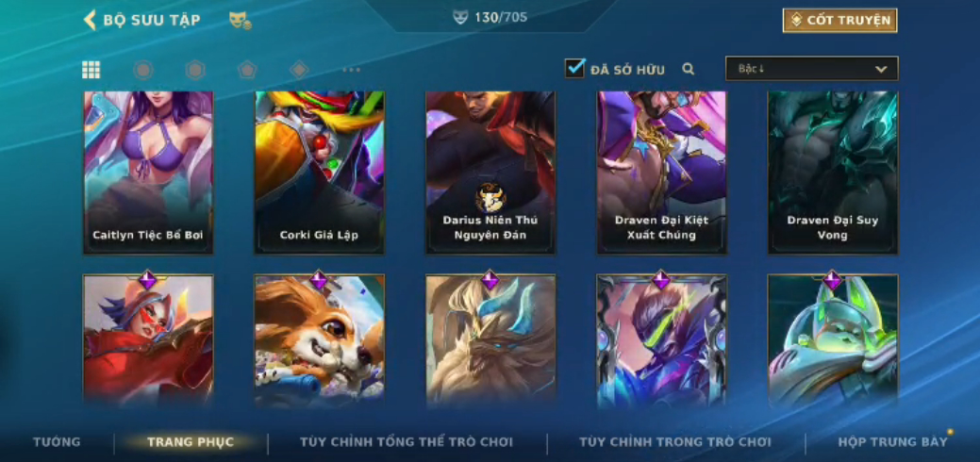Go back using the Bộ Sưu Tập arrow
980x462 pixels.
(x=90, y=20)
